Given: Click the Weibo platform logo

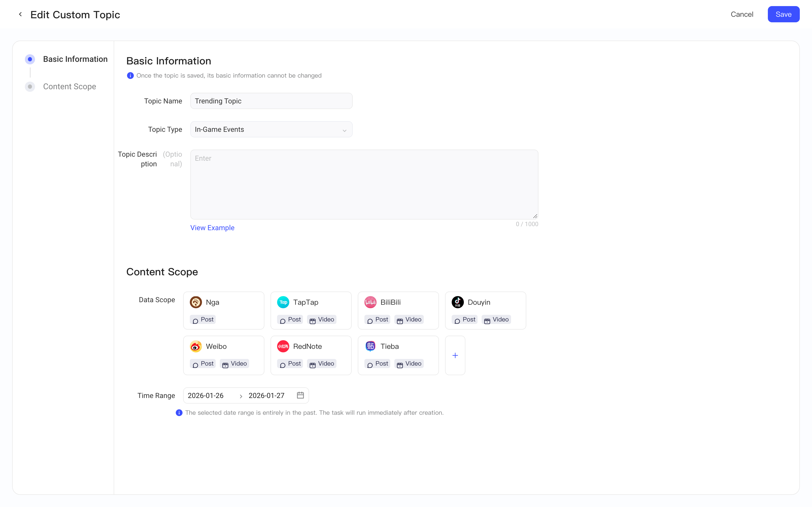Looking at the screenshot, I should click(196, 346).
